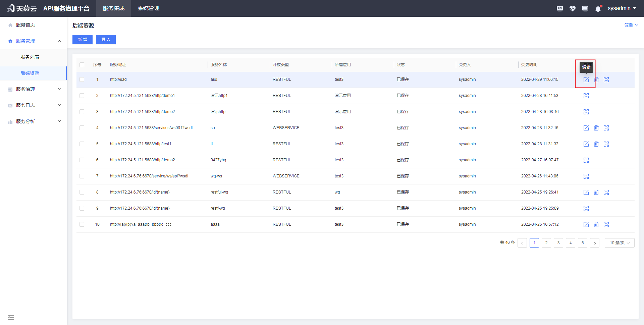Viewport: 644px width, 325px height.
Task: Click the 导入 button
Action: pyautogui.click(x=106, y=40)
